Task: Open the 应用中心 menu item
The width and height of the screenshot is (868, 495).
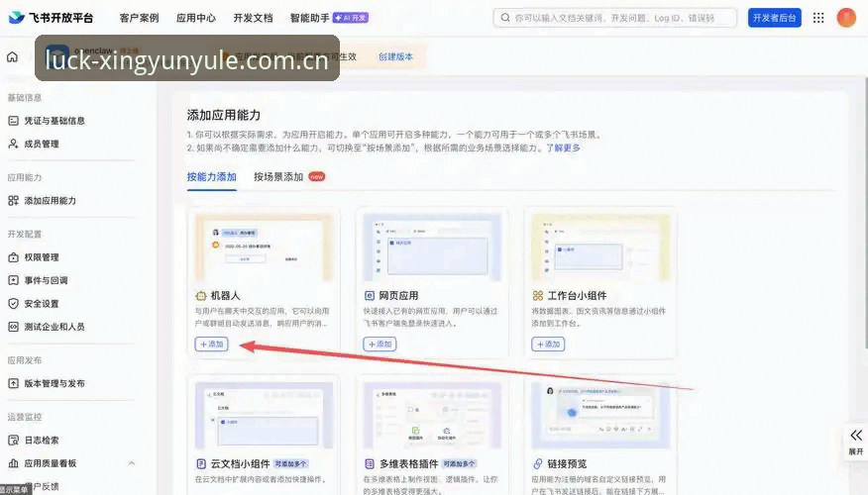Action: click(x=196, y=18)
